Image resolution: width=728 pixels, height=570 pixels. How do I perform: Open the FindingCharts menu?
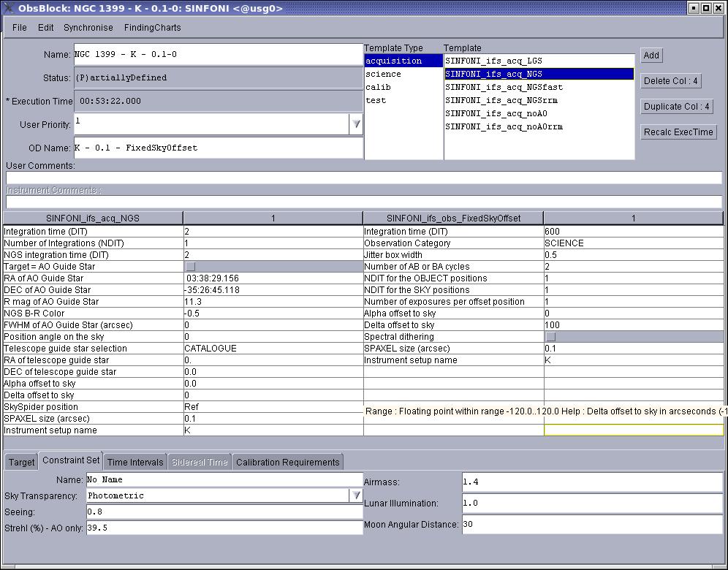[x=152, y=27]
